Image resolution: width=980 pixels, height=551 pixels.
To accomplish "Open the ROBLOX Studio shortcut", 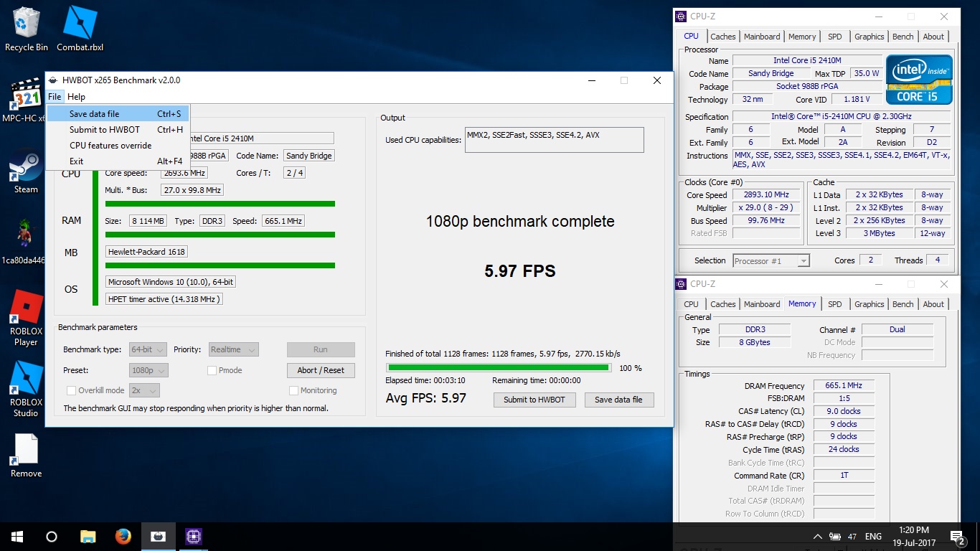I will tap(26, 388).
